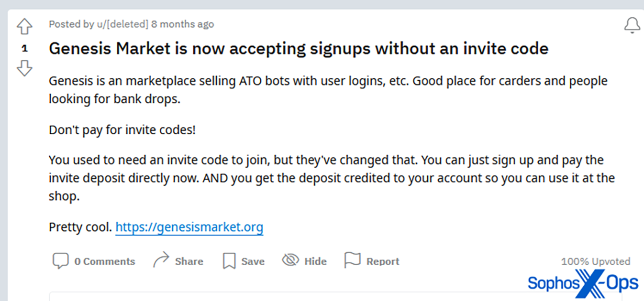This screenshot has width=644, height=301.
Task: Click the bookmark save icon
Action: click(229, 261)
